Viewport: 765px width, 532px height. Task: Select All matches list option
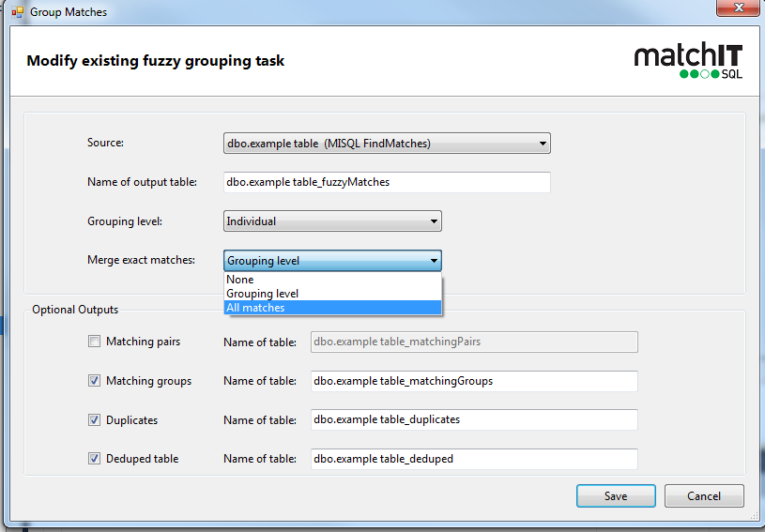[332, 308]
